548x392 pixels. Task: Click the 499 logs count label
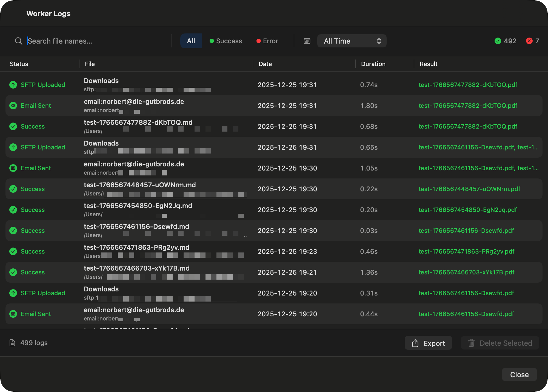pyautogui.click(x=34, y=343)
